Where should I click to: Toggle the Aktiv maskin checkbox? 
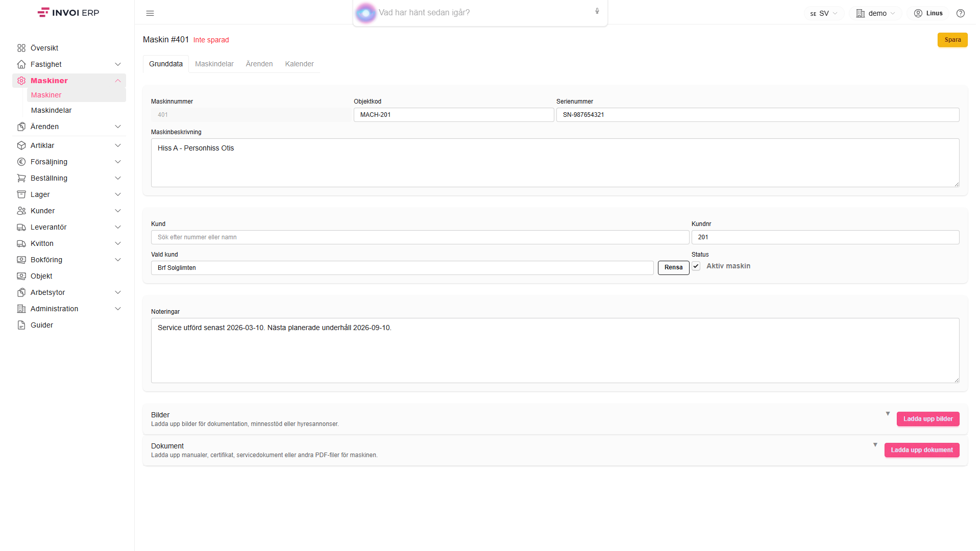pos(696,266)
